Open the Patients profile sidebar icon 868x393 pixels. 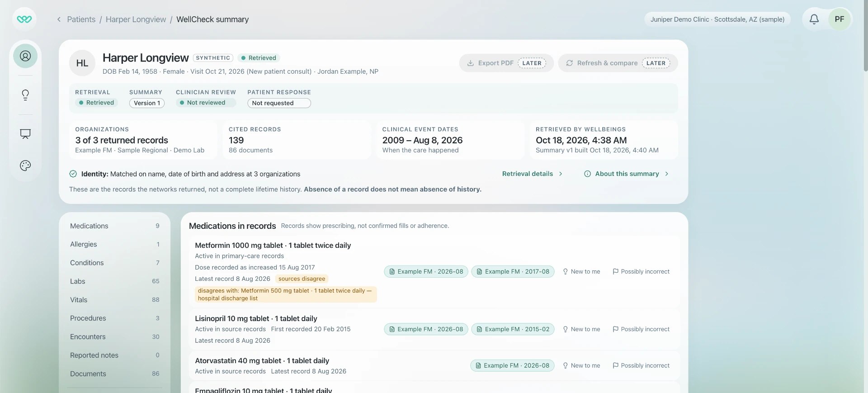25,56
